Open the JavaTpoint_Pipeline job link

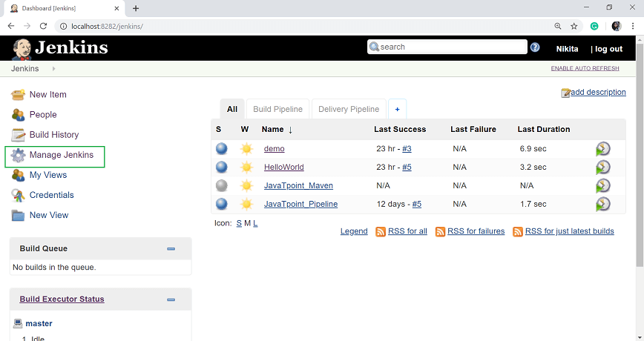pos(300,205)
